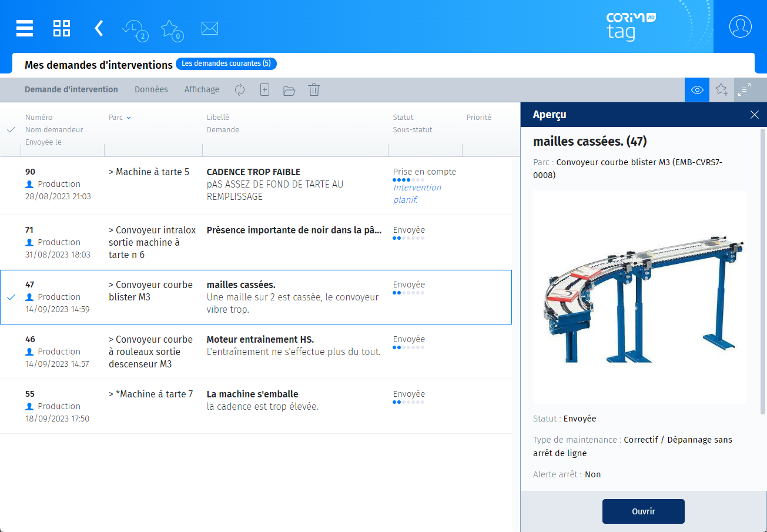This screenshot has height=532, width=767.
Task: Open the application modules grid
Action: coord(61,28)
